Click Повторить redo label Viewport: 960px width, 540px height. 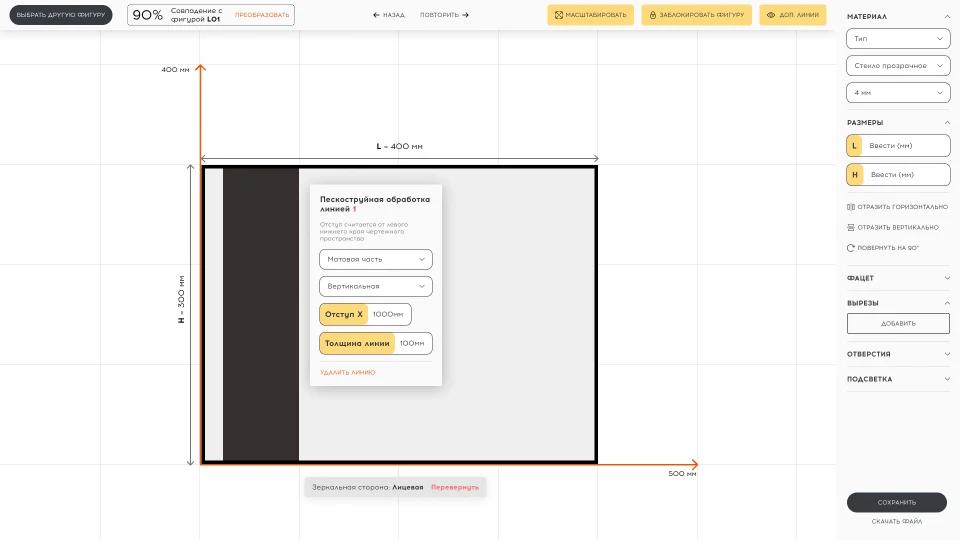pyautogui.click(x=439, y=15)
